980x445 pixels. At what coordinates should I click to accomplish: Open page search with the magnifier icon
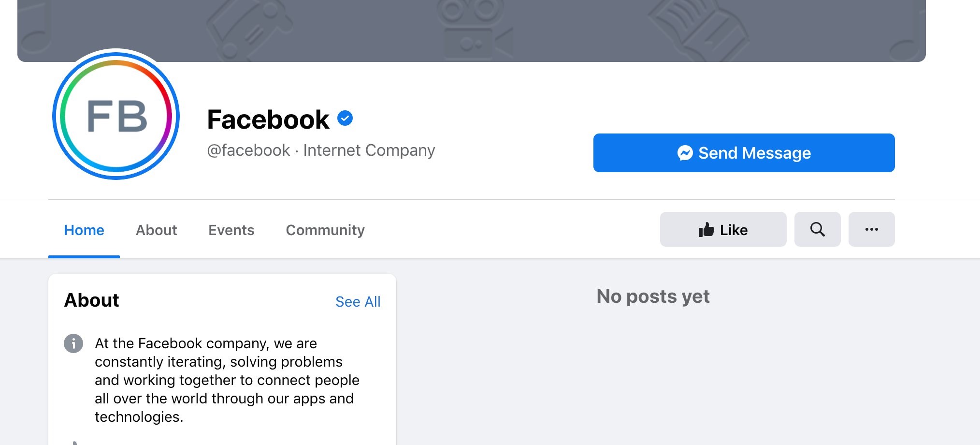tap(817, 229)
